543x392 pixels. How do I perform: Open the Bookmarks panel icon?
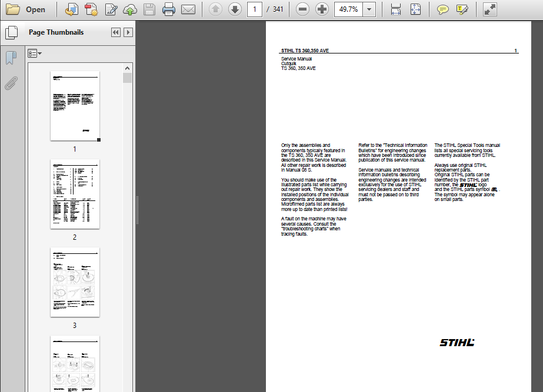coord(11,58)
